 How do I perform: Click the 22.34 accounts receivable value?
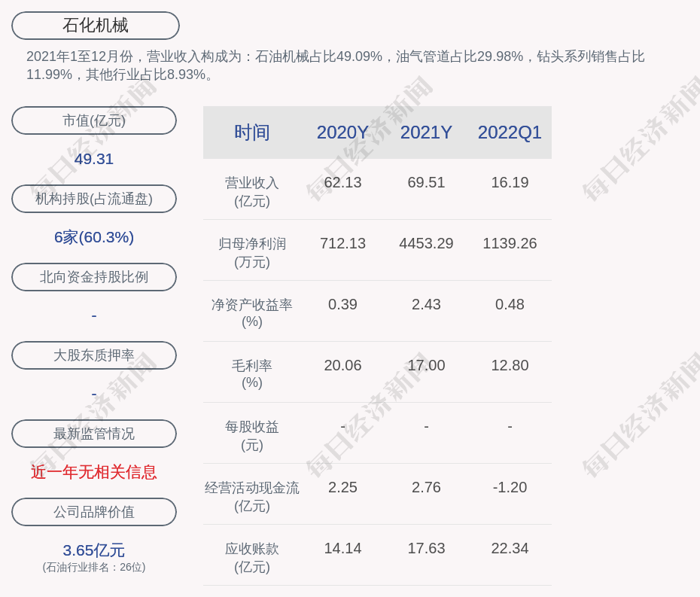click(510, 548)
